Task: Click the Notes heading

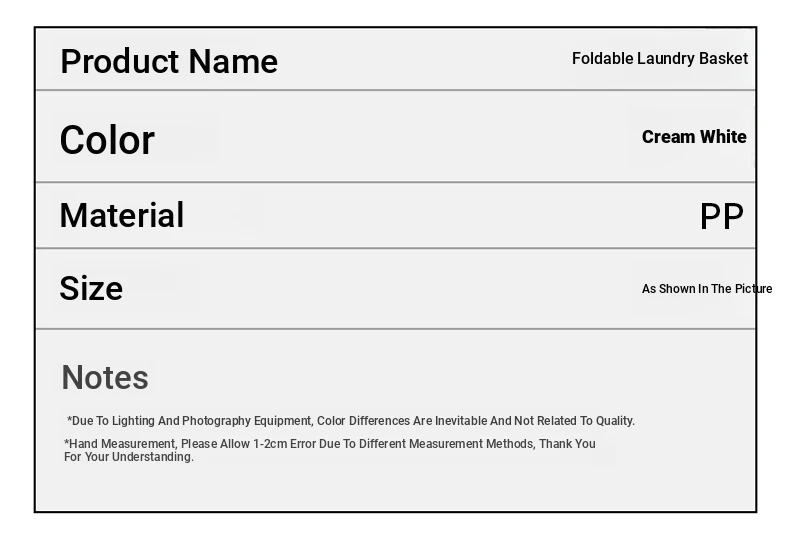Action: [105, 377]
